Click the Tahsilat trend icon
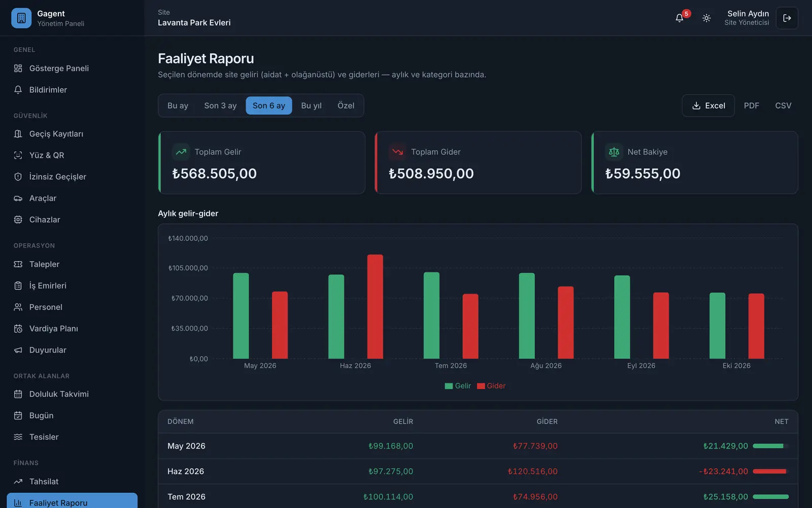 18,482
